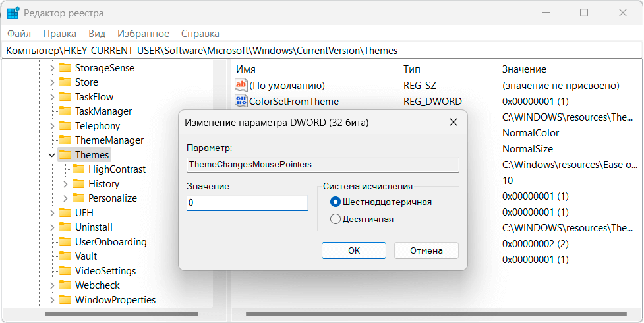Screen dimensions: 644x323
Task: Select the VideoSettings tree item label
Action: pyautogui.click(x=105, y=271)
